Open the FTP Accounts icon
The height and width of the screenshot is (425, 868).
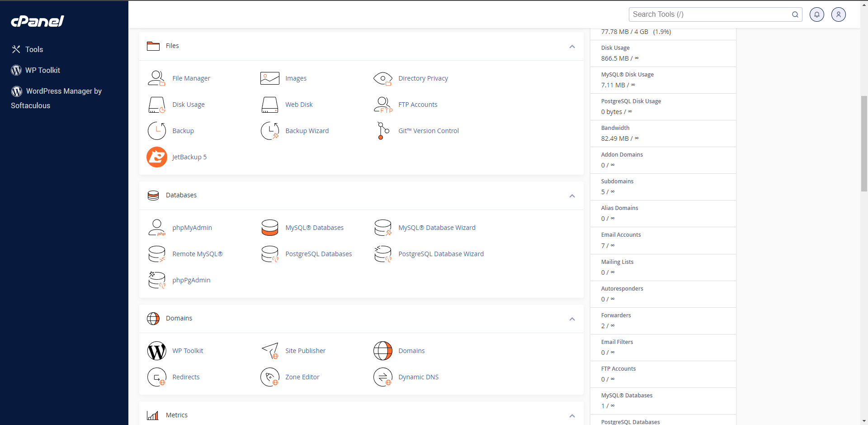[382, 104]
